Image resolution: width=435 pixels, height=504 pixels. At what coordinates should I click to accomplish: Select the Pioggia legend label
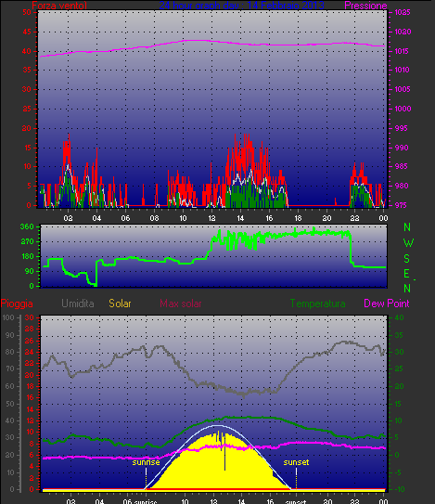(x=17, y=304)
